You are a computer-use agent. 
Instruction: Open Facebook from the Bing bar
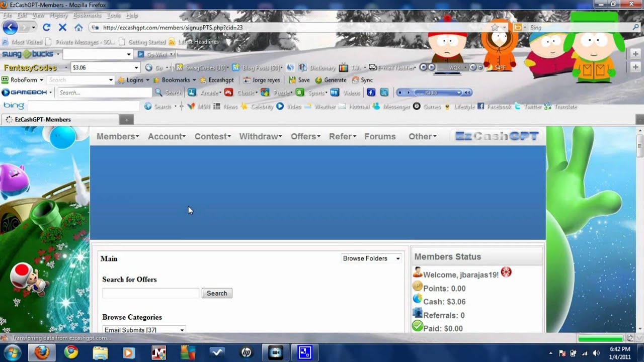pyautogui.click(x=494, y=107)
